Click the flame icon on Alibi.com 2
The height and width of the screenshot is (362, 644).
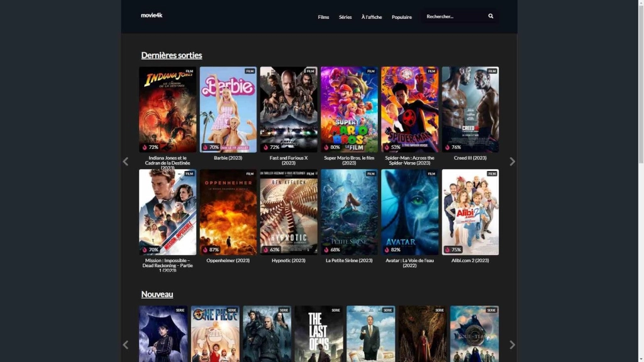pos(447,250)
